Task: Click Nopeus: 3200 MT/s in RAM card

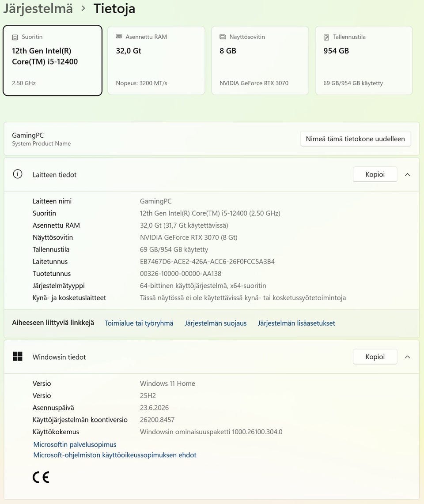Action: pyautogui.click(x=141, y=83)
